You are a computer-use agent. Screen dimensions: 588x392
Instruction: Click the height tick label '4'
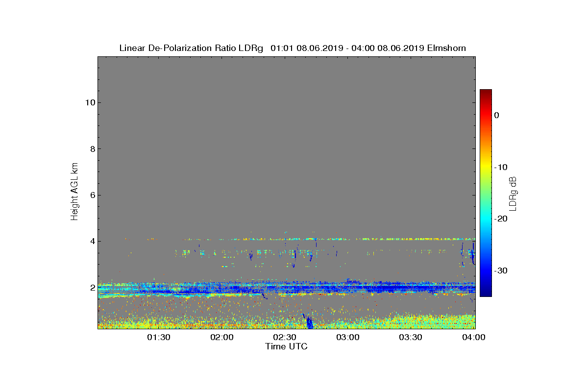92,241
